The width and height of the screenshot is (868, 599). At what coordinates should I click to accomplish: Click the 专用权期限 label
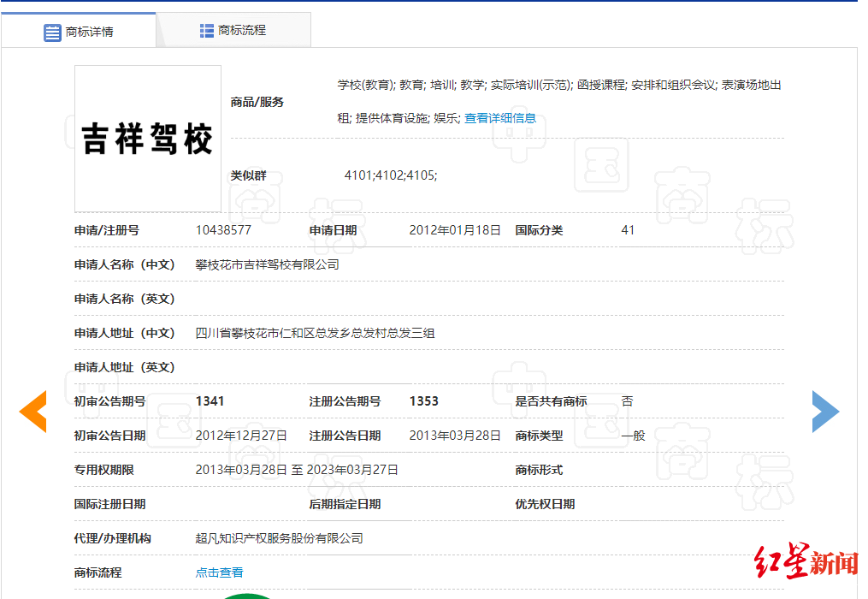click(x=104, y=470)
